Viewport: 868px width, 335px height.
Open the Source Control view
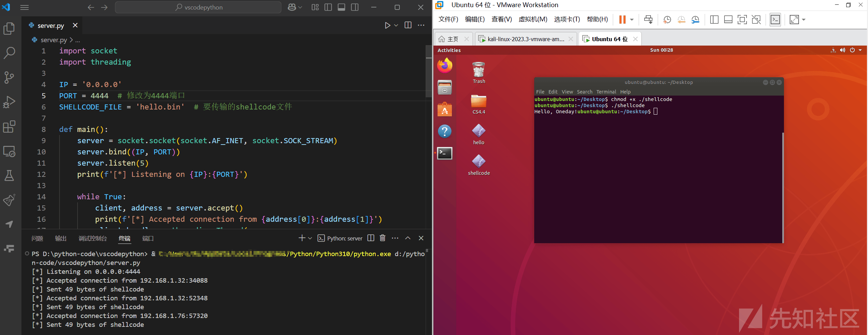[x=9, y=78]
